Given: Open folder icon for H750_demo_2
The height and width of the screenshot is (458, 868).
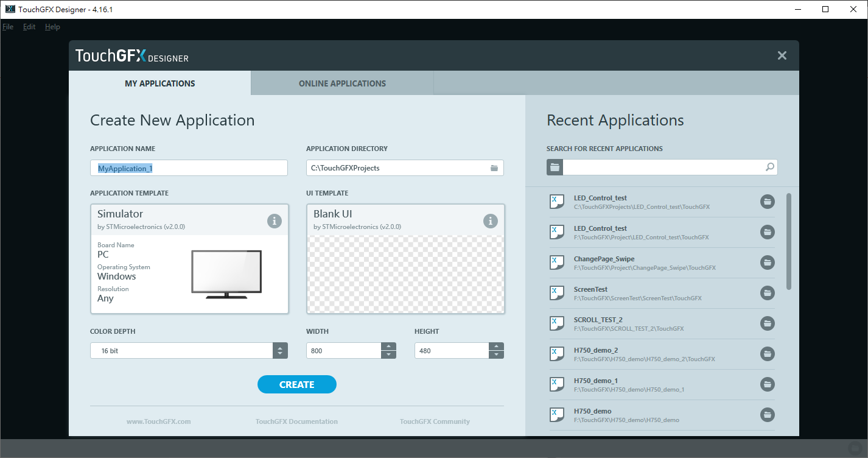Looking at the screenshot, I should click(767, 354).
